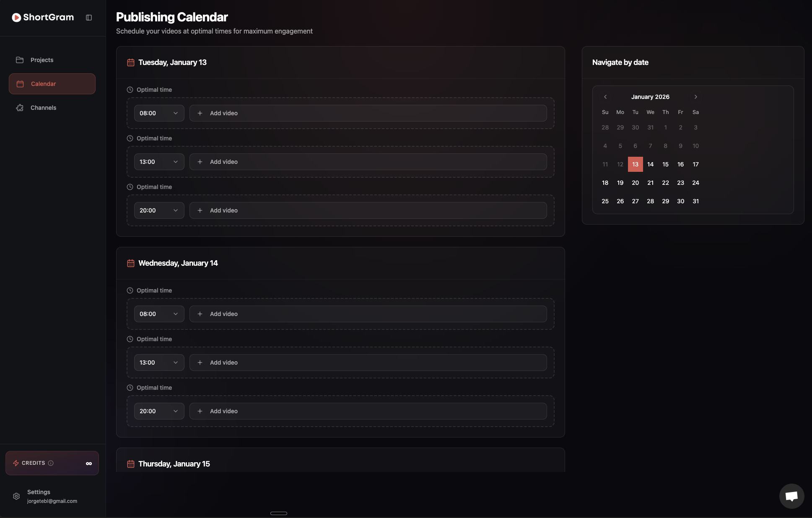Image resolution: width=812 pixels, height=518 pixels.
Task: Expand the 20:00 time dropdown for Wednesday
Action: coord(159,411)
